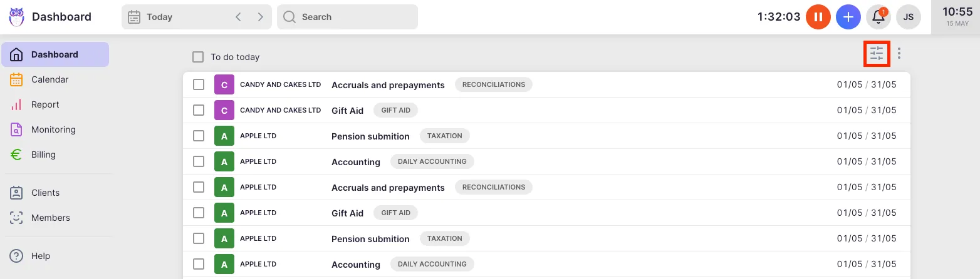
Task: Open notifications bell
Action: [878, 17]
